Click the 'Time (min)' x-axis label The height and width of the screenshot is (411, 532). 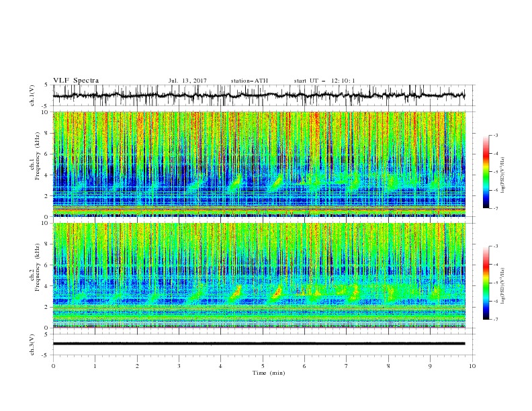269,373
